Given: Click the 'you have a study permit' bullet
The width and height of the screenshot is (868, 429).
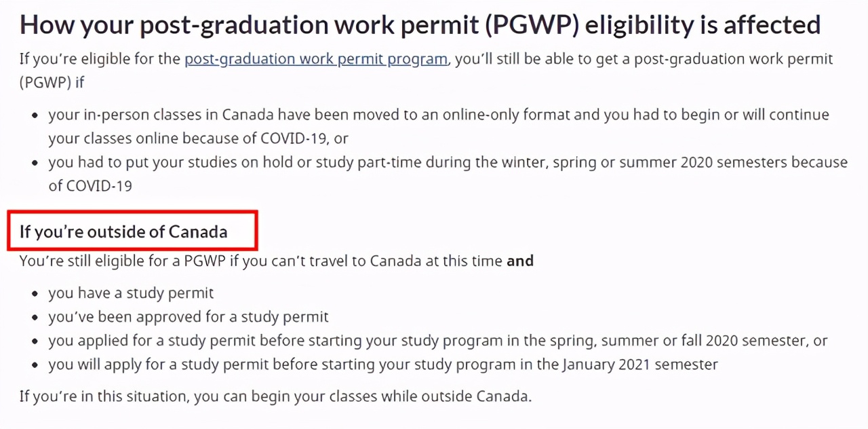Looking at the screenshot, I should 131,293.
